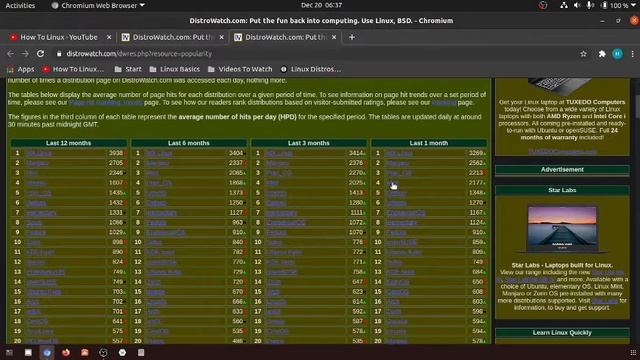Open rank 15 distribution in Last 1 month
This screenshot has height=360, width=640.
[397, 292]
